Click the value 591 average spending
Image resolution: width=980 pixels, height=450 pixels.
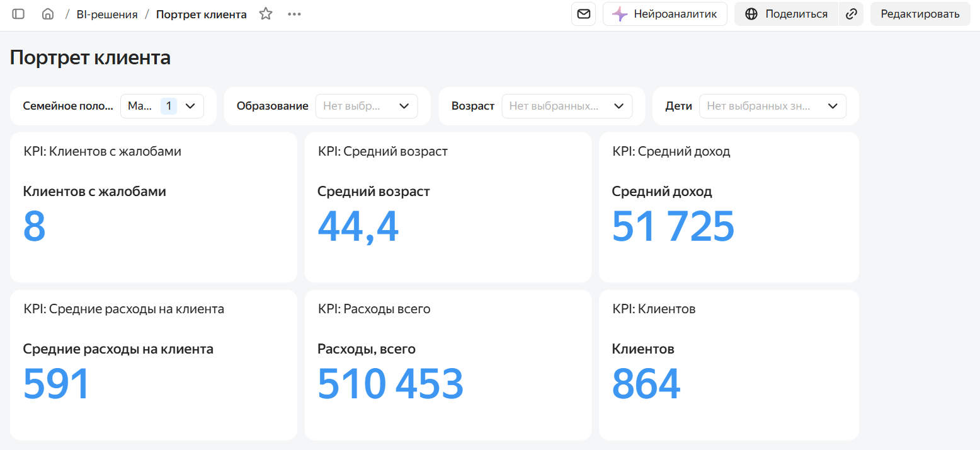[x=57, y=384]
